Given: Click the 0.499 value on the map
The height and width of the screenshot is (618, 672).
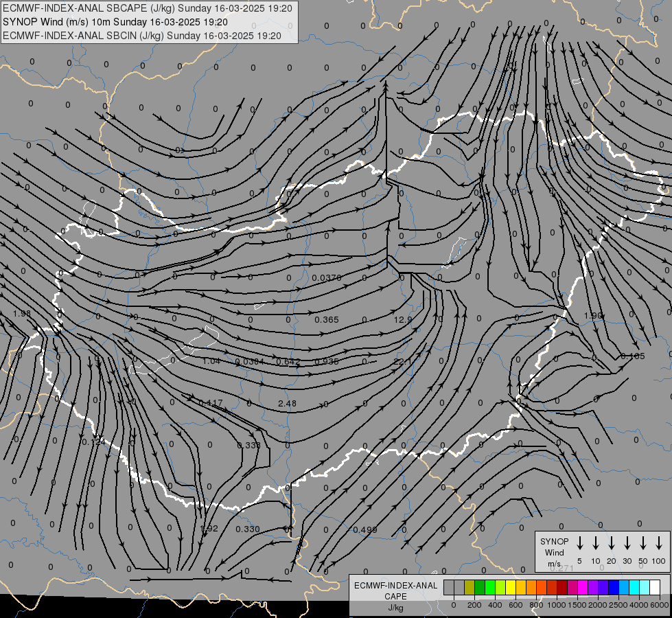Looking at the screenshot, I should pos(365,530).
